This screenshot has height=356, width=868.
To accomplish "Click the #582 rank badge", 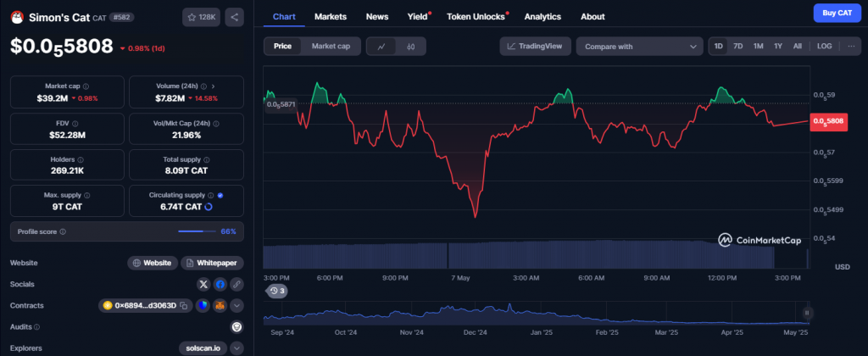I will pyautogui.click(x=122, y=17).
